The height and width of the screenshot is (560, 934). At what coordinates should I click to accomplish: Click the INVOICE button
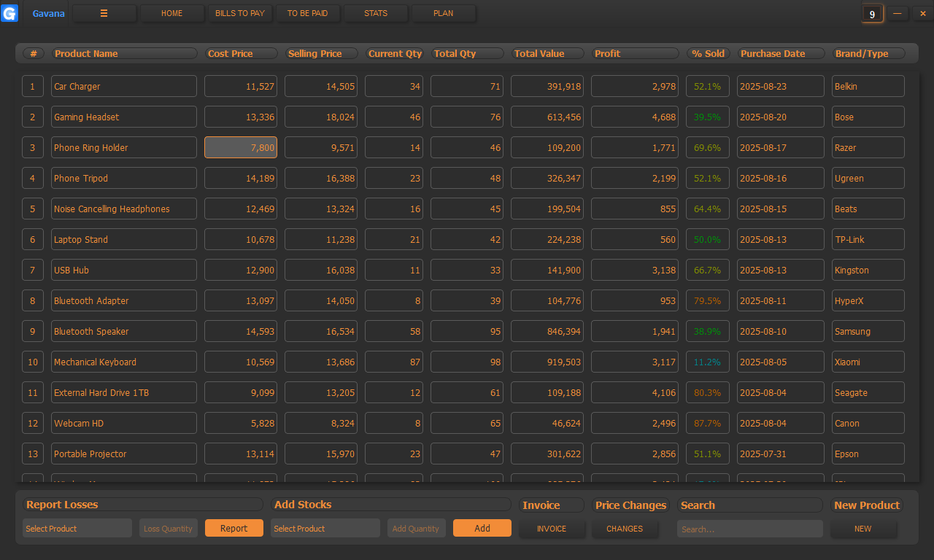[552, 529]
